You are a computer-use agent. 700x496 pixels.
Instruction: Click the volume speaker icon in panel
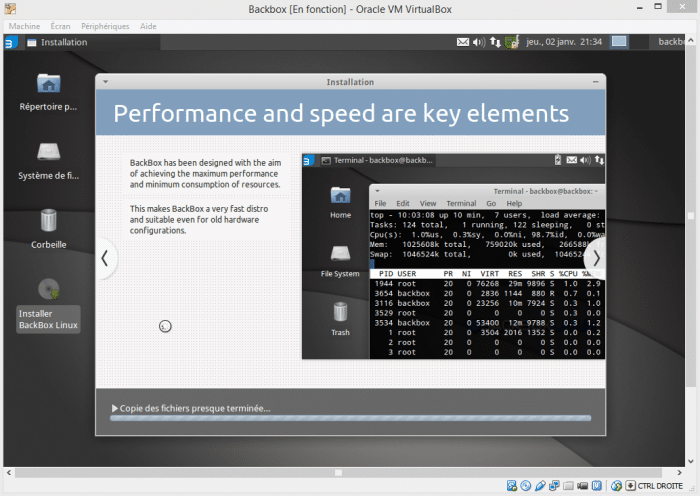click(x=479, y=42)
